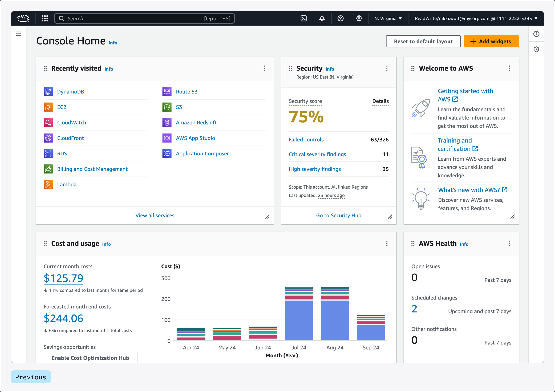Open CloudWatch via its service icon
555x392 pixels.
coord(48,122)
